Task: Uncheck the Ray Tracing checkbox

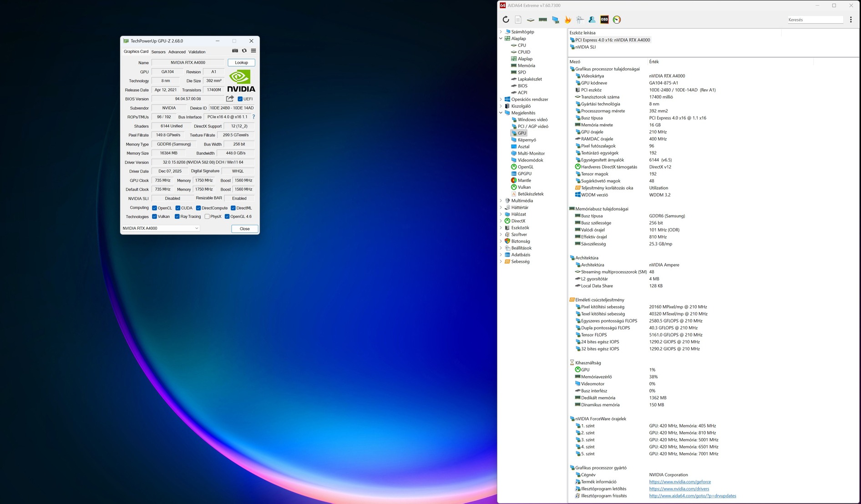Action: pos(177,217)
